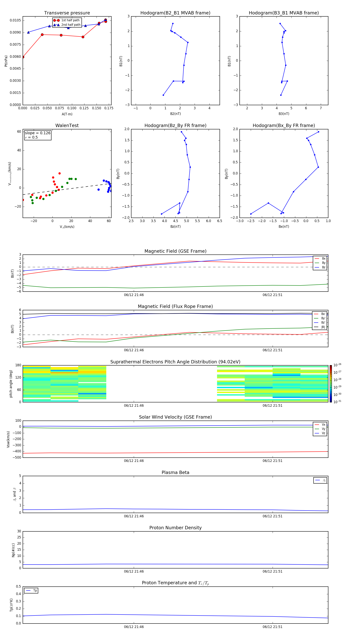
Task: Click the Tp legend entry
Action: pyautogui.click(x=31, y=591)
